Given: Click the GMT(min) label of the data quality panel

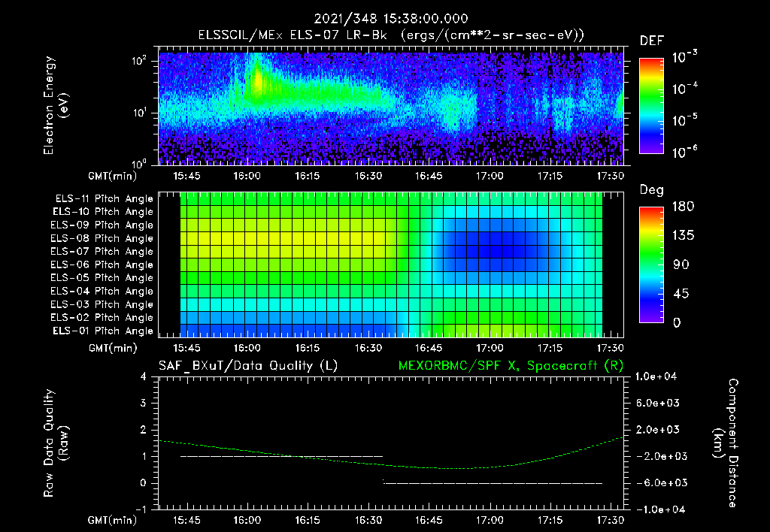Looking at the screenshot, I should (x=113, y=520).
